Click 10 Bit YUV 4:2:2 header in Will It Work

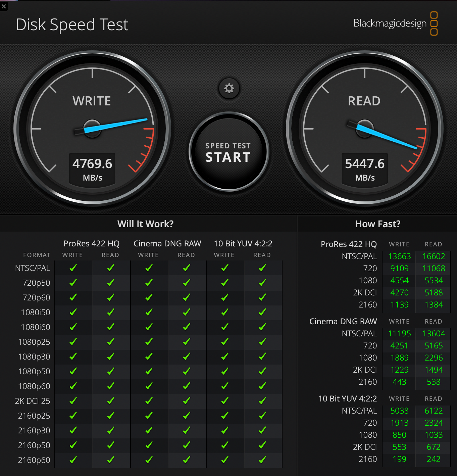(243, 243)
